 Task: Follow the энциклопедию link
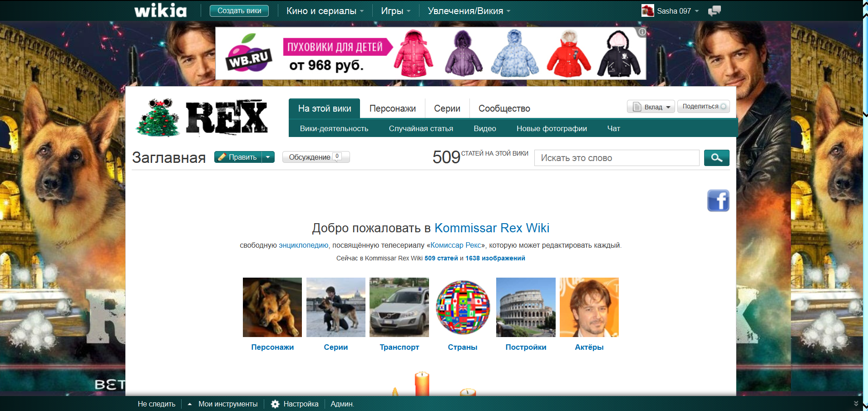pos(303,245)
